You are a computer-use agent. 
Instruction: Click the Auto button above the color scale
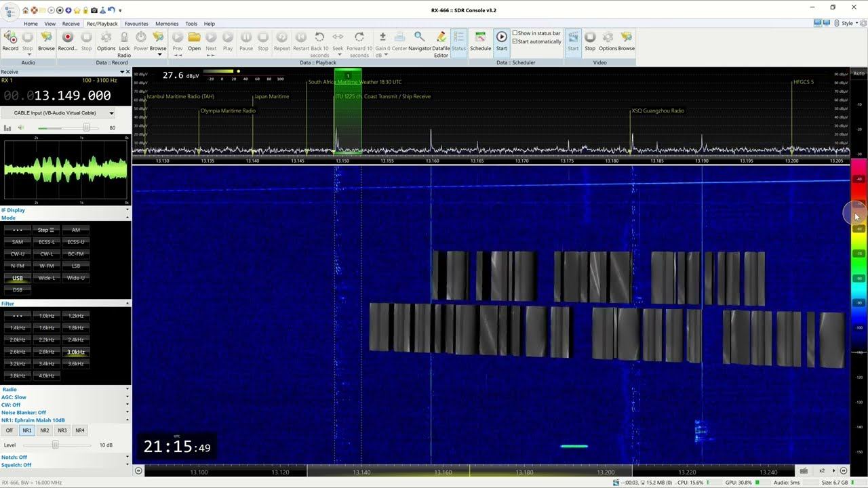(859, 73)
